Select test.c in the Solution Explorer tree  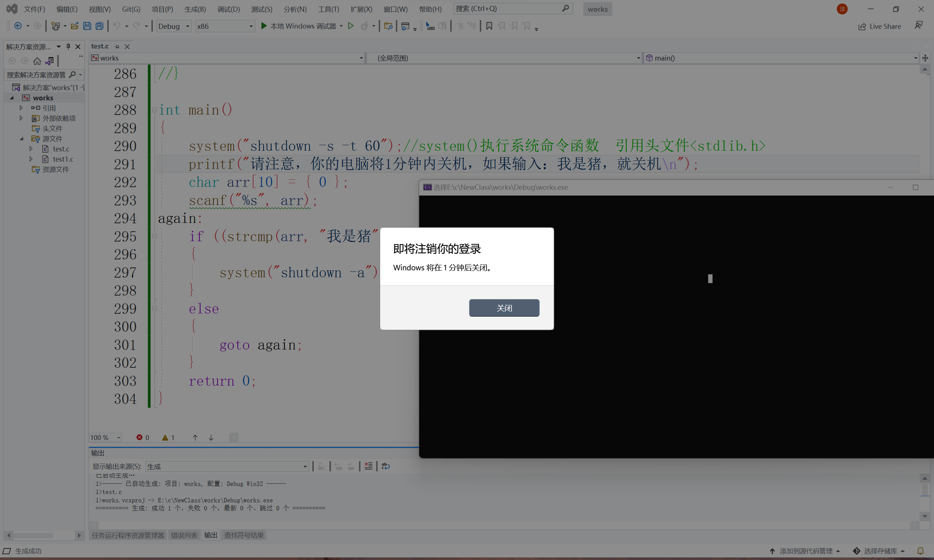(x=61, y=149)
